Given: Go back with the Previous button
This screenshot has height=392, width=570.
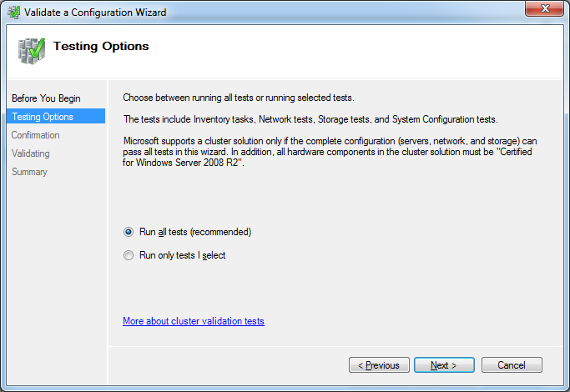Looking at the screenshot, I should (x=379, y=364).
